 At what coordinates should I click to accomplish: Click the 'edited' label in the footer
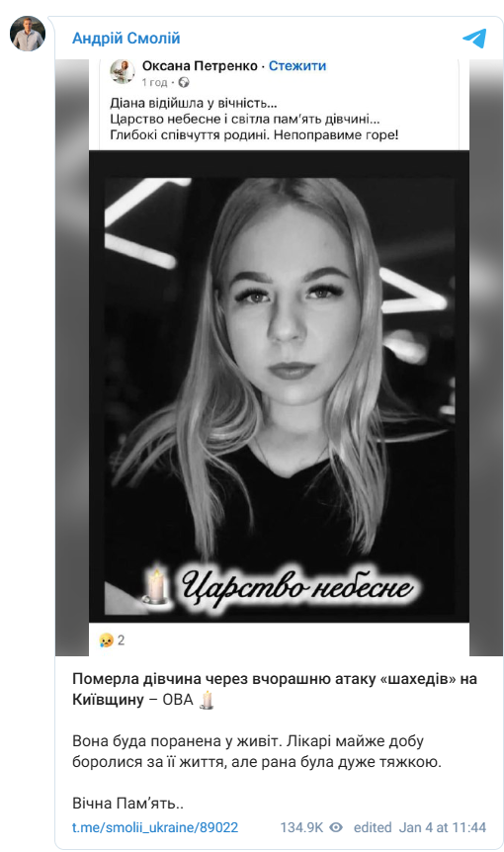tap(373, 827)
